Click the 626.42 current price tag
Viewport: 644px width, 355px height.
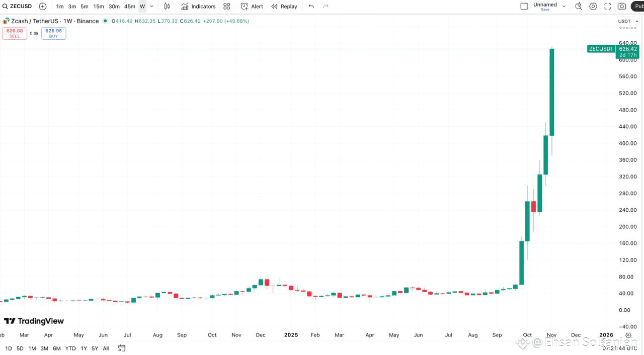[x=628, y=49]
